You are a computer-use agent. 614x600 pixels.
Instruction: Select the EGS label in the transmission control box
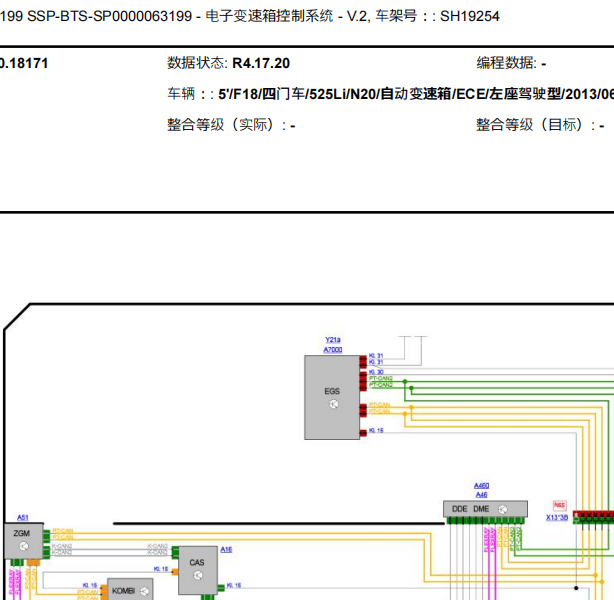tap(332, 391)
